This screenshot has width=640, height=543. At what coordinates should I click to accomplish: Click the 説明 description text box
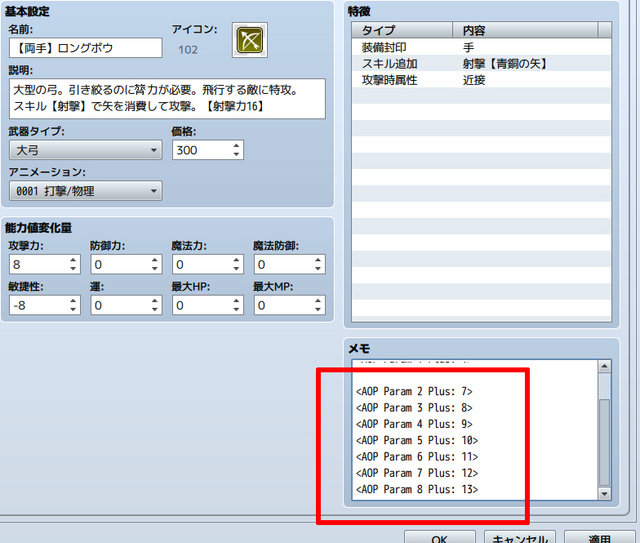tap(167, 98)
